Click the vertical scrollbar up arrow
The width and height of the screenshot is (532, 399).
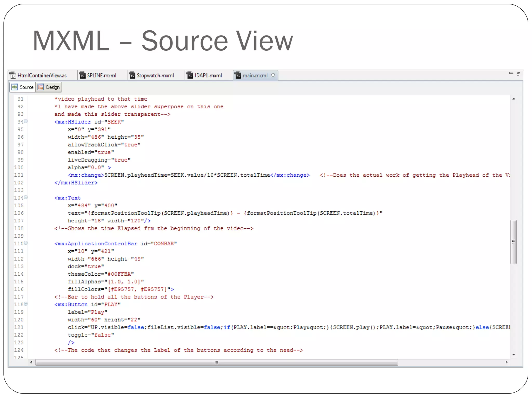[514, 99]
